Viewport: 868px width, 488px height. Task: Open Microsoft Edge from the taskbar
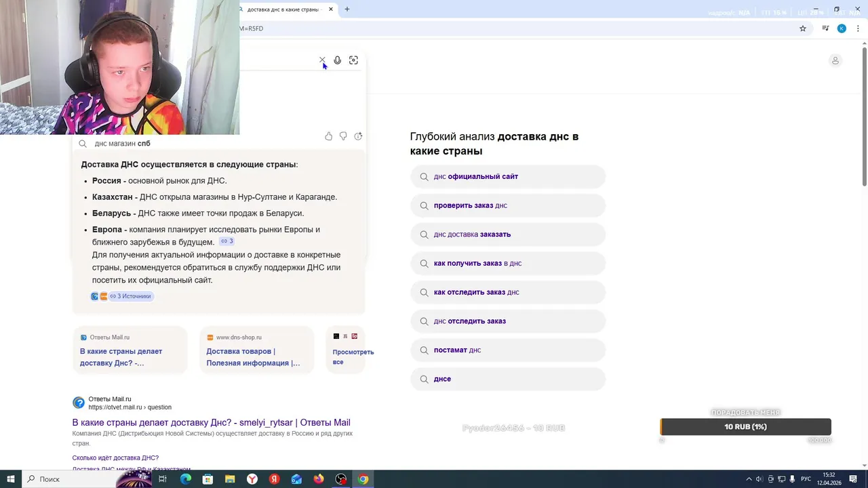tap(186, 479)
